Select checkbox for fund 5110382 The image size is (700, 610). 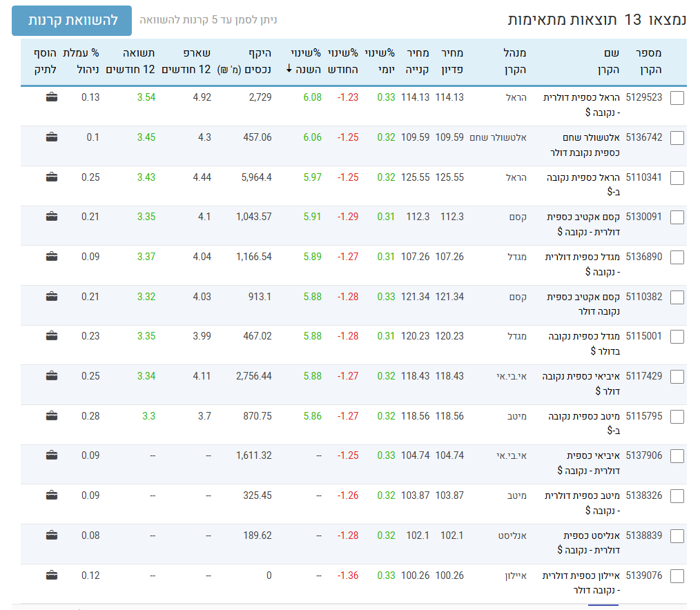tap(677, 297)
